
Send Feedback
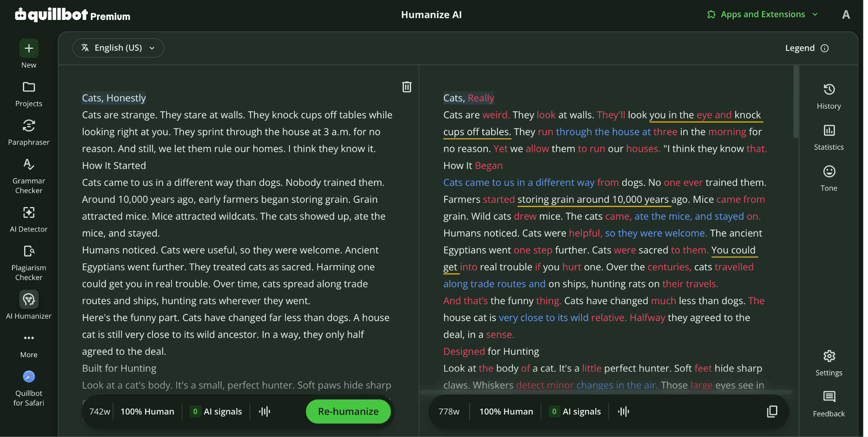point(829,404)
